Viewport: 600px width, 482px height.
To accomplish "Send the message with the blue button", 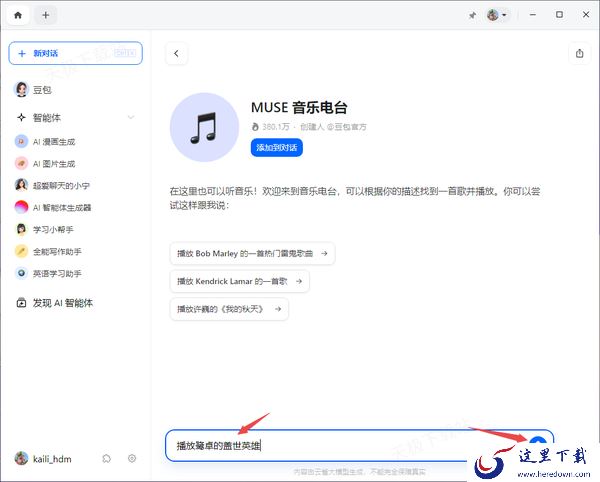I will (538, 442).
